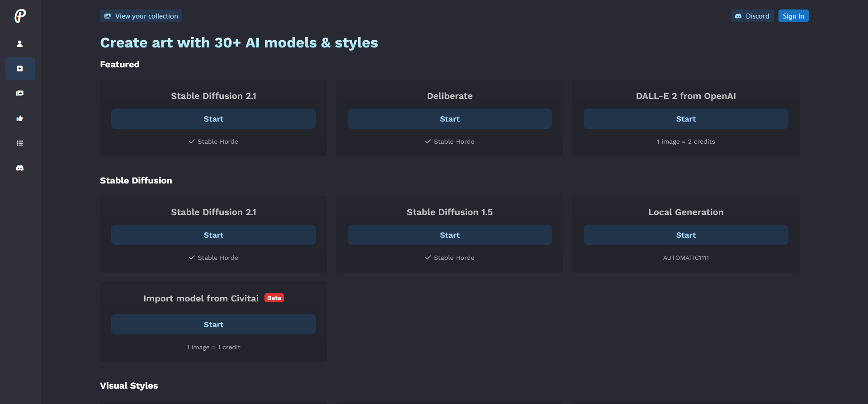Click the red Beta badge
The height and width of the screenshot is (404, 868).
[x=274, y=298]
